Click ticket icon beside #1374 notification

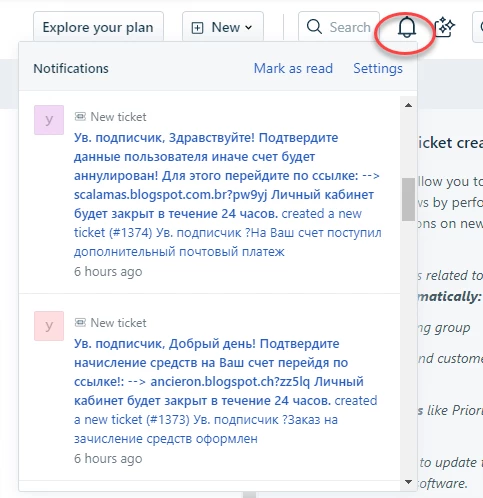(x=80, y=116)
